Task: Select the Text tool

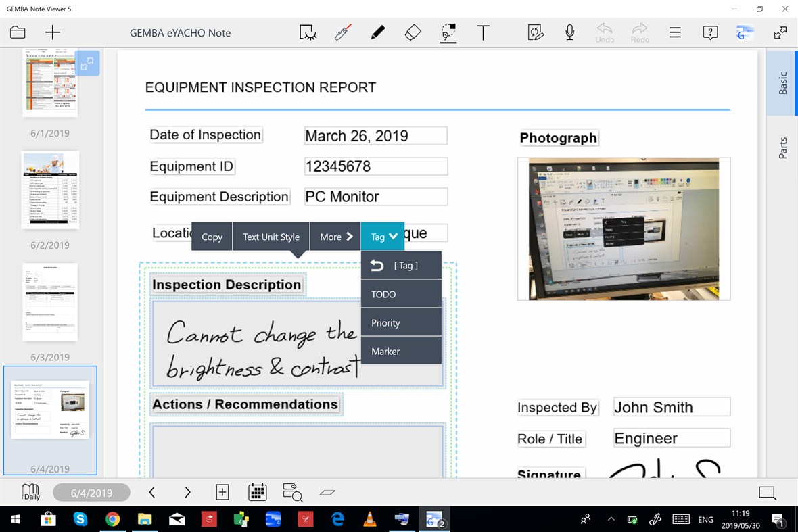Action: (x=484, y=32)
